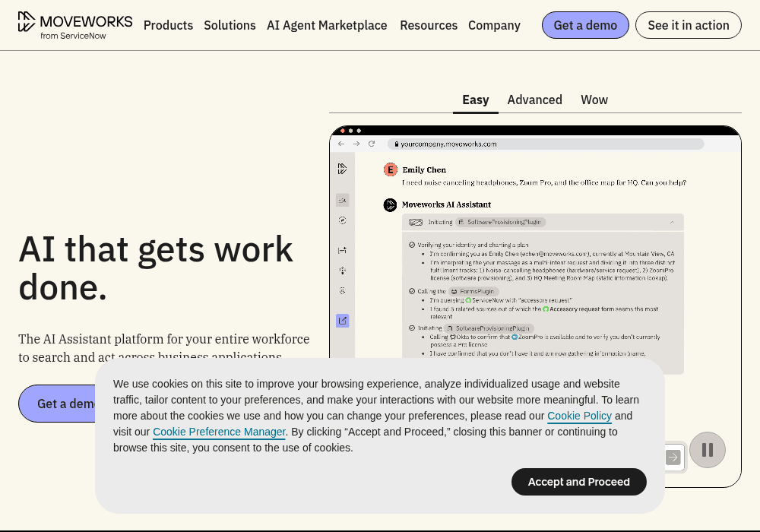Image resolution: width=760 pixels, height=532 pixels.
Task: Open the Company menu
Action: [495, 25]
